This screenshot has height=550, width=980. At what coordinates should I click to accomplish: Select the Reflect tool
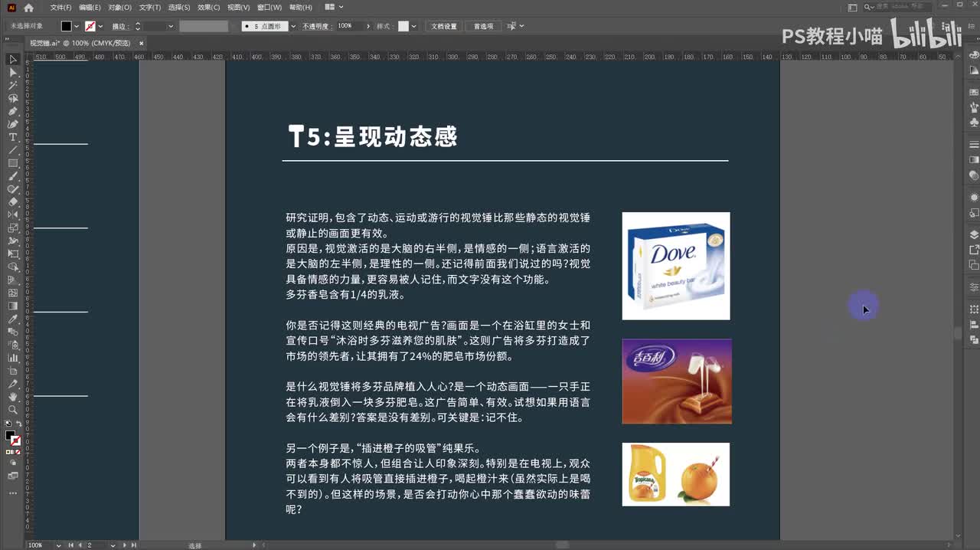tap(13, 215)
